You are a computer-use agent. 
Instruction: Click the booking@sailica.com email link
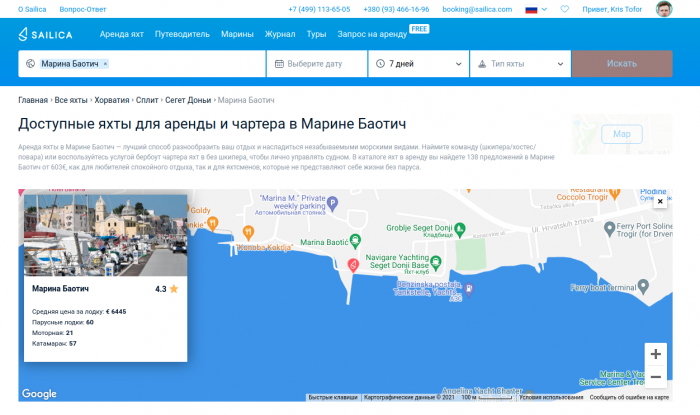[x=477, y=9]
